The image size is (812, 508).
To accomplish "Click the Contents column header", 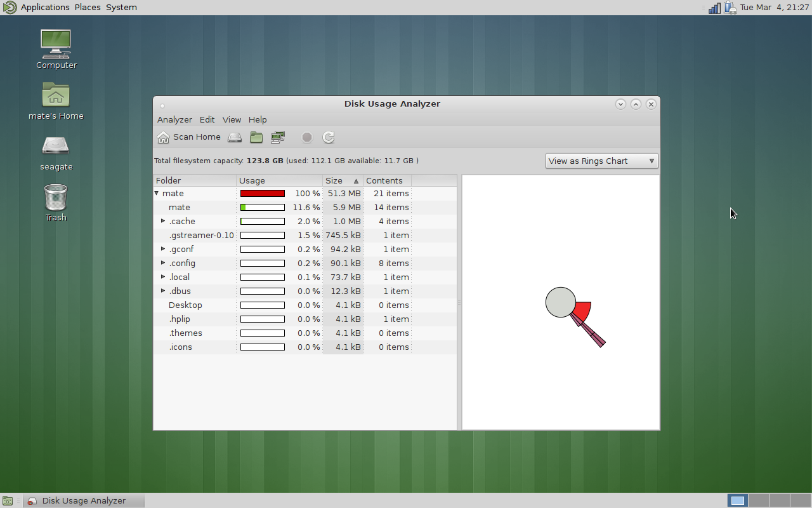I will pyautogui.click(x=387, y=181).
